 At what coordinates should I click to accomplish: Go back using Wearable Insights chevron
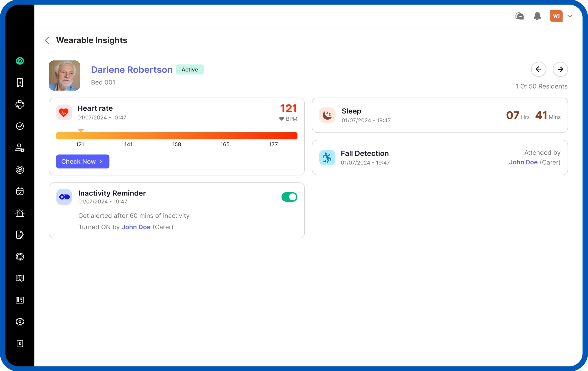pos(47,40)
